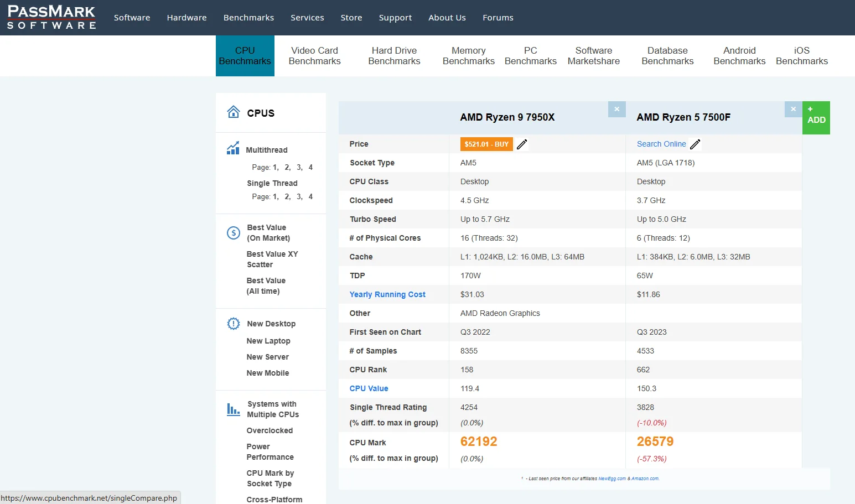Viewport: 855px width, 504px height.
Task: Open the Forums menu
Action: (498, 18)
